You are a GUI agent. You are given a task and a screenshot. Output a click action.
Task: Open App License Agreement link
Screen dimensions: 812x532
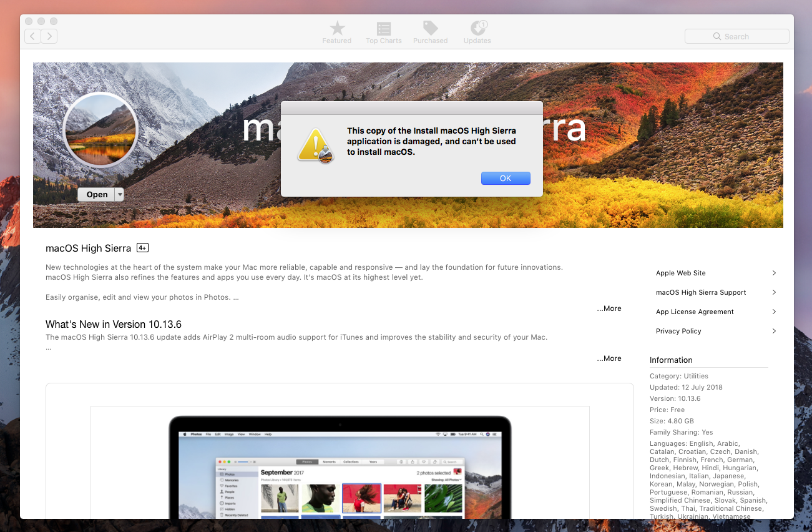[x=695, y=312]
